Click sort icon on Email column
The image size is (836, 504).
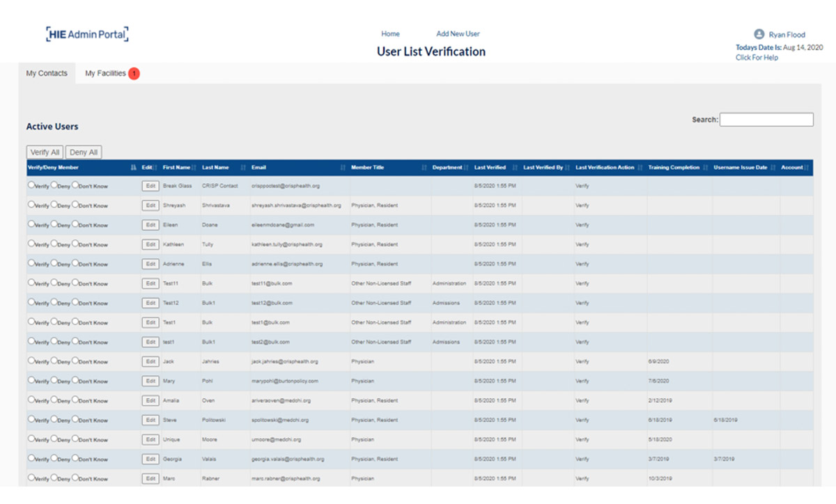[343, 168]
